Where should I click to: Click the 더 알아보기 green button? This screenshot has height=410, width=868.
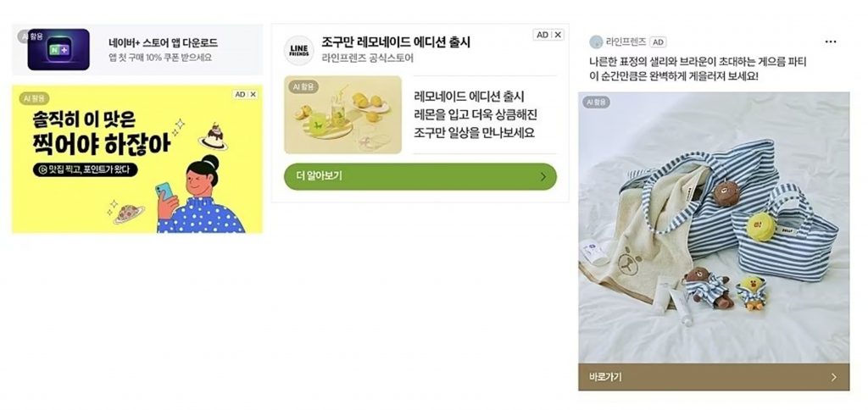[420, 176]
